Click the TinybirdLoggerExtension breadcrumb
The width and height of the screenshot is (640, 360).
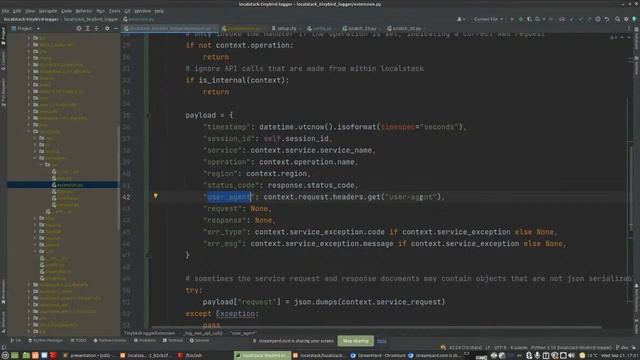[149, 333]
